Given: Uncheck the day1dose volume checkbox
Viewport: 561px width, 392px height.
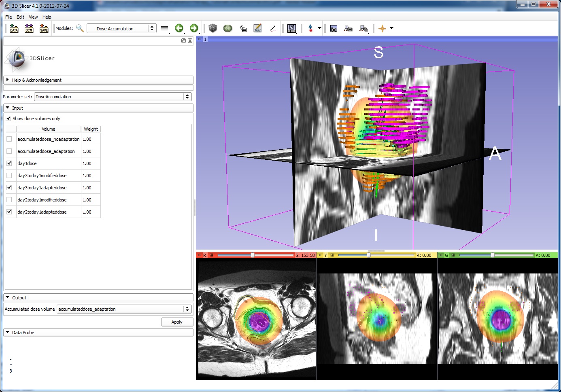Looking at the screenshot, I should click(9, 163).
